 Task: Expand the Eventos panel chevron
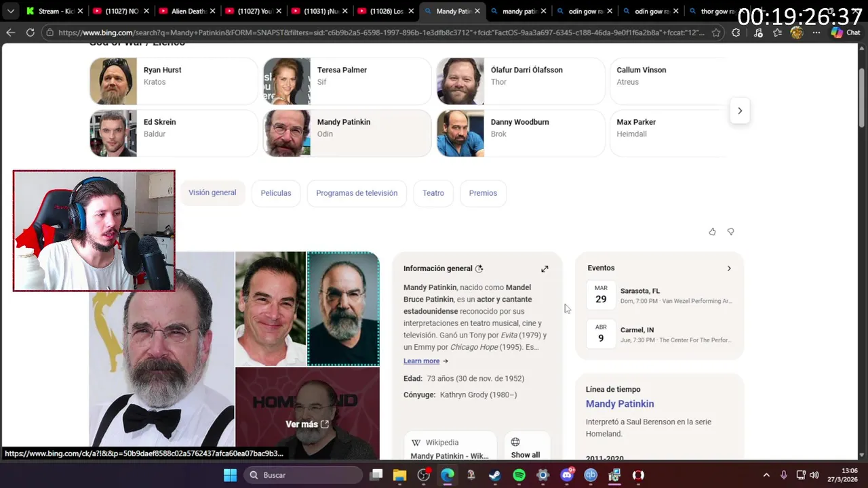729,268
